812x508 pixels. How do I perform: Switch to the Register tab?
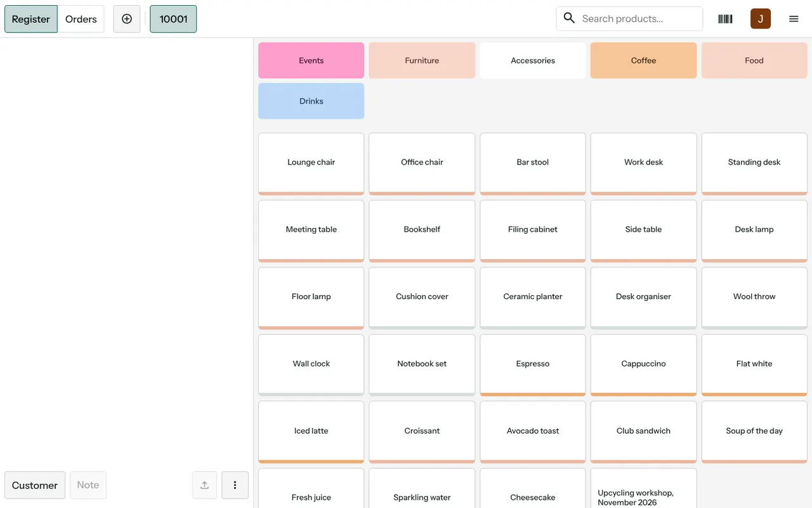click(31, 19)
